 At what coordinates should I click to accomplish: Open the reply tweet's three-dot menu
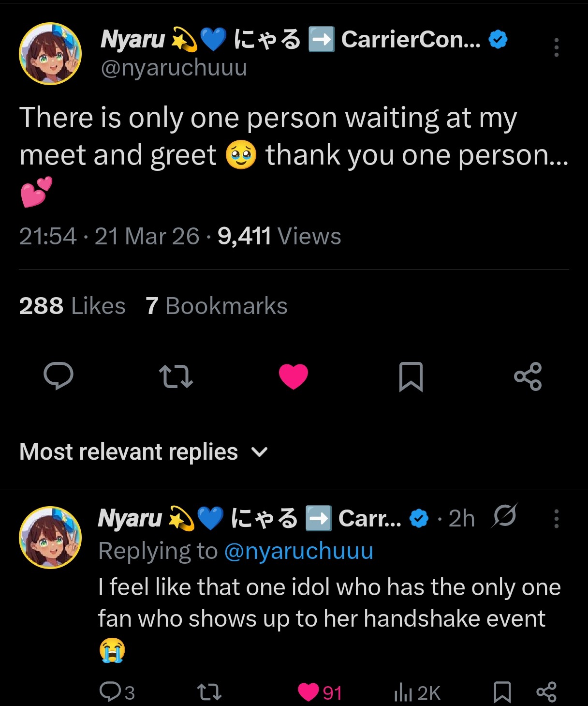tap(557, 519)
